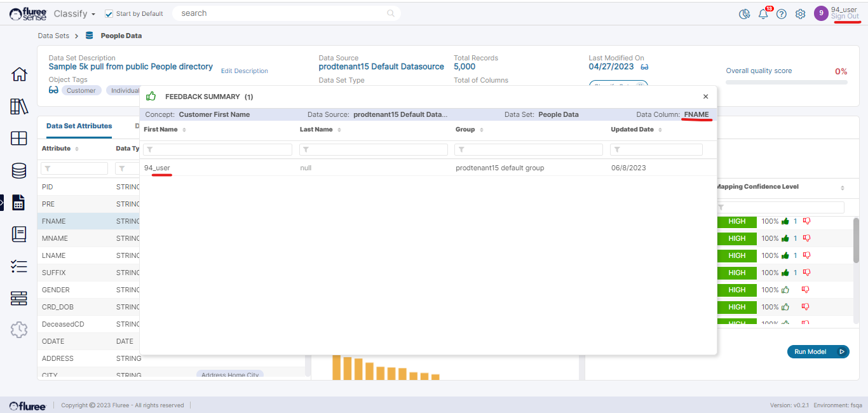The width and height of the screenshot is (868, 413).
Task: Click the help question mark icon
Action: point(782,14)
